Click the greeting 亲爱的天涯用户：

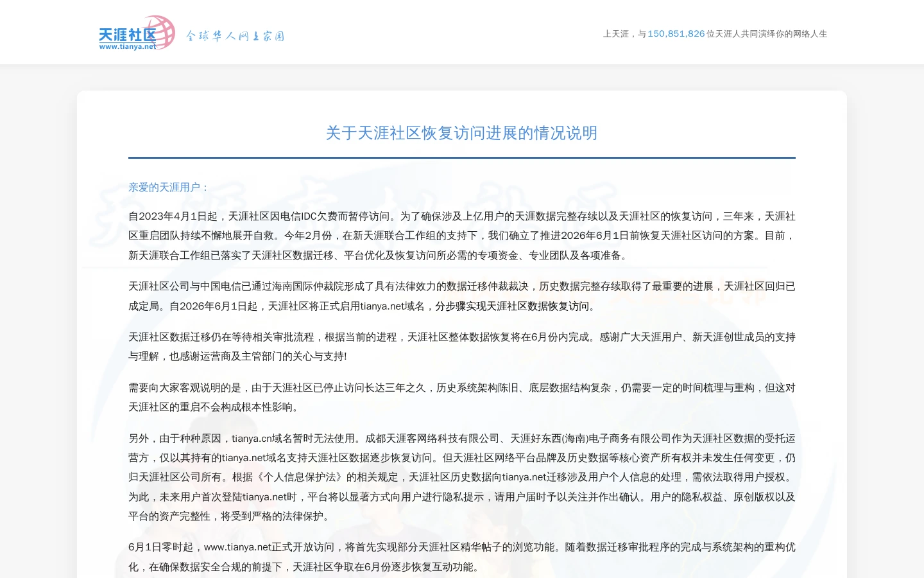pyautogui.click(x=169, y=188)
